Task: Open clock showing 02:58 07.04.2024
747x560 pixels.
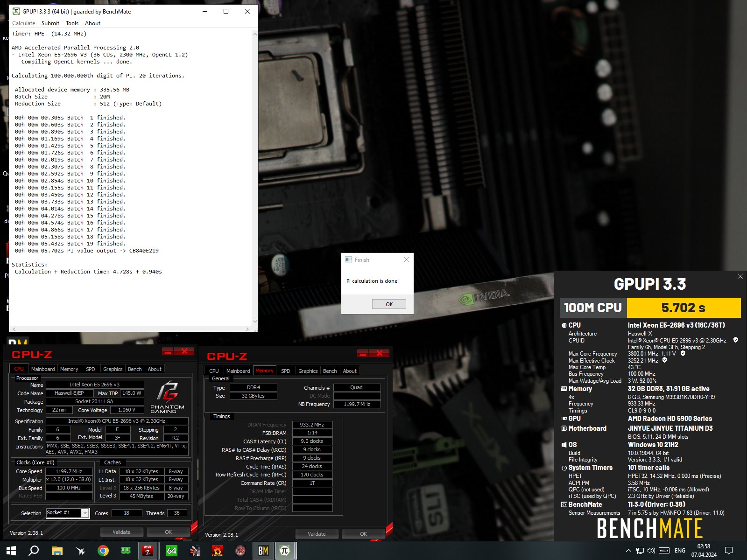Action: (x=704, y=551)
